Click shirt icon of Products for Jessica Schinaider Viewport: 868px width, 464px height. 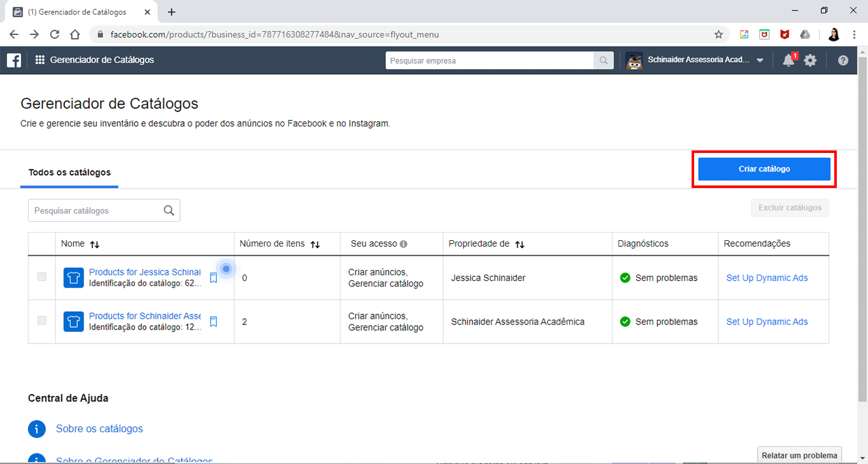pos(74,278)
